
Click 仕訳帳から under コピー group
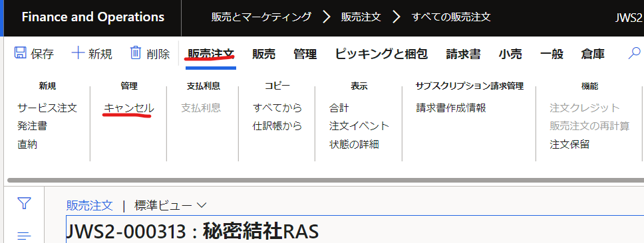click(277, 126)
